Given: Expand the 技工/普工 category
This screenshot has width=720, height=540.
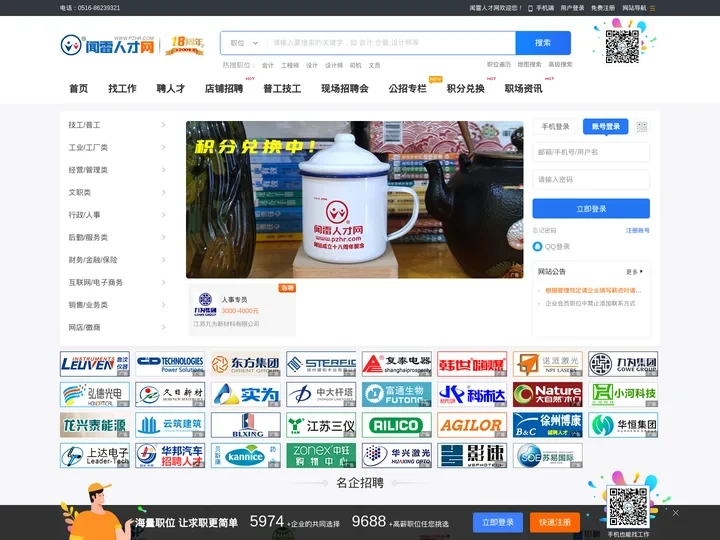Looking at the screenshot, I should coord(117,125).
